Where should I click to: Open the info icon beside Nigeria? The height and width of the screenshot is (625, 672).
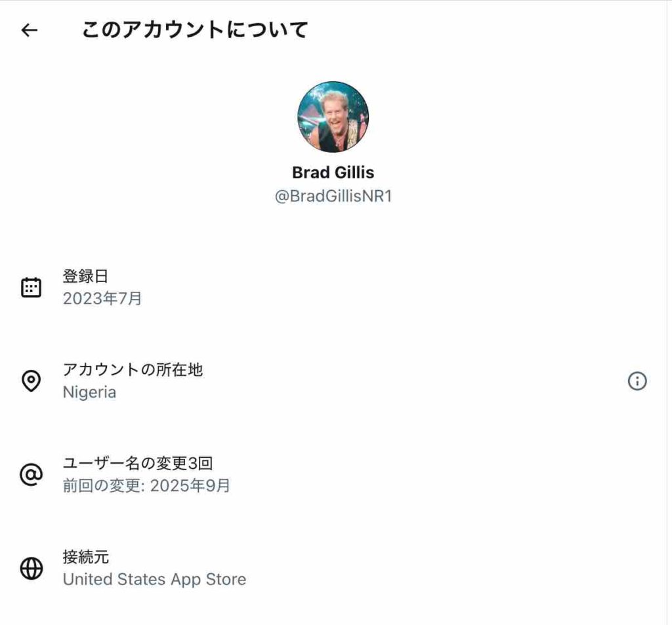(x=637, y=381)
